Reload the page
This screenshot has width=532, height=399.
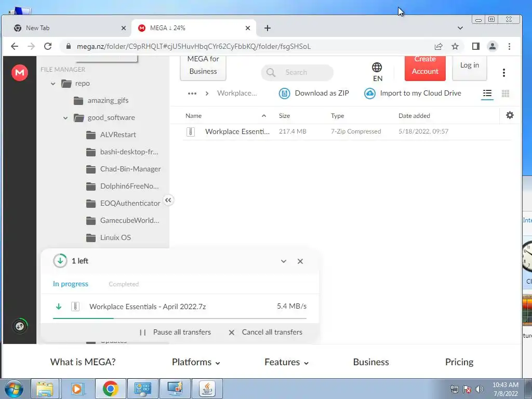(x=48, y=46)
